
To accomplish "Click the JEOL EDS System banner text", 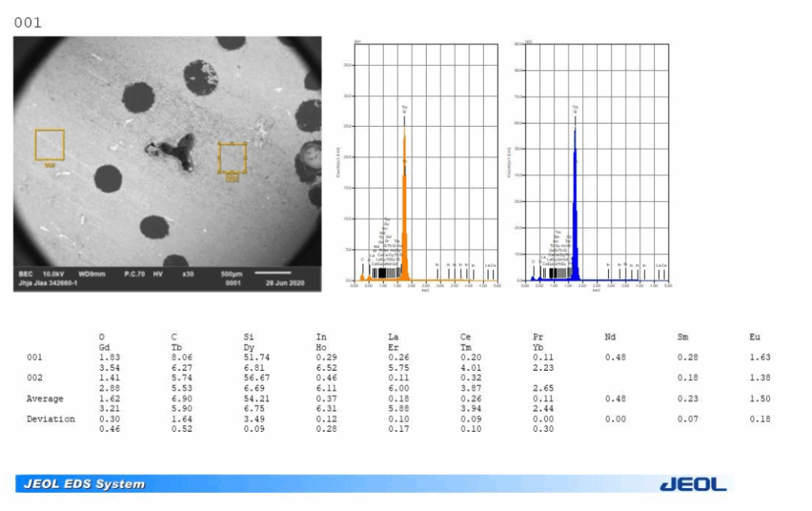I will tap(85, 484).
